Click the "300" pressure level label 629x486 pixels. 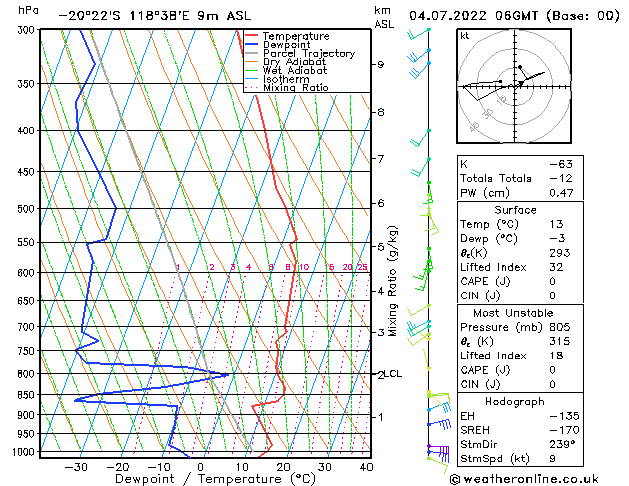click(28, 30)
